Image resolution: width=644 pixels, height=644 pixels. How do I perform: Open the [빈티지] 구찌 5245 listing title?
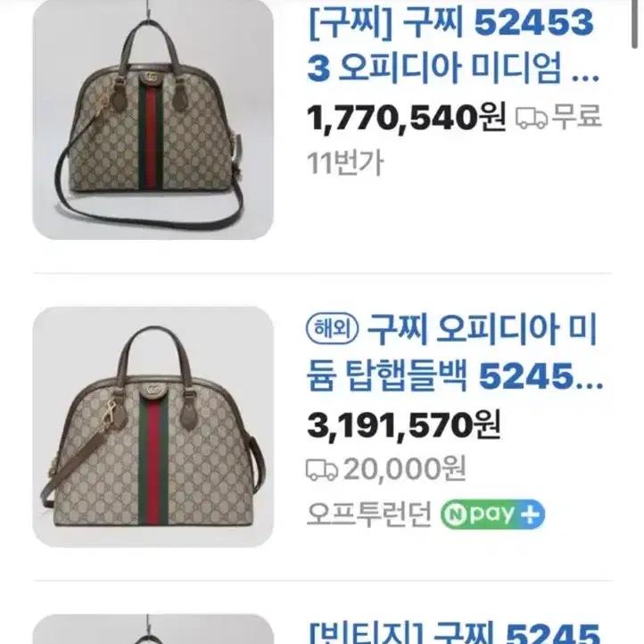click(455, 632)
